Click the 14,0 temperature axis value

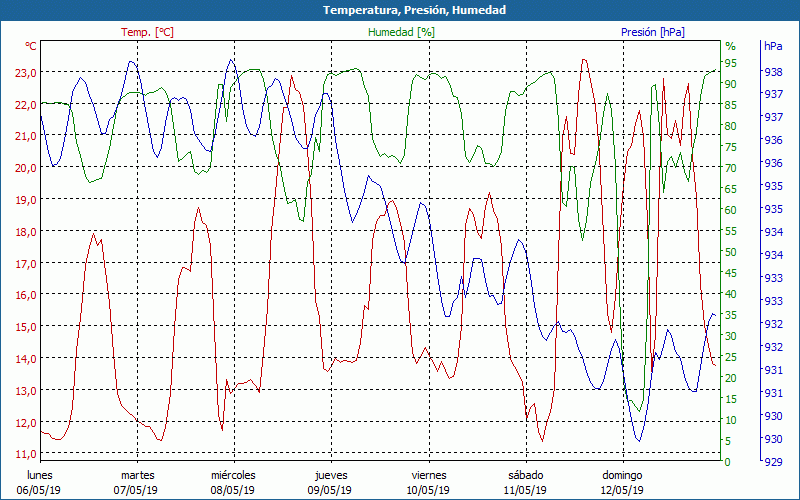(x=26, y=359)
